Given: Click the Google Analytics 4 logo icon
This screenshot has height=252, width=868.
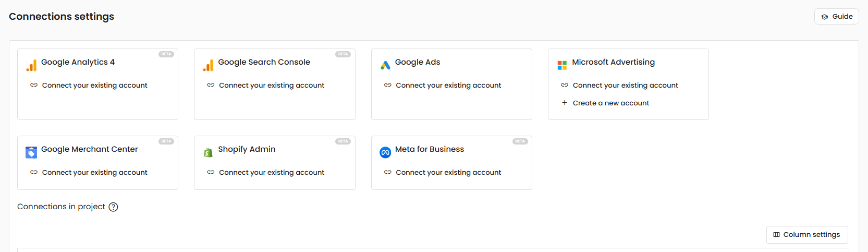Looking at the screenshot, I should pos(31,65).
